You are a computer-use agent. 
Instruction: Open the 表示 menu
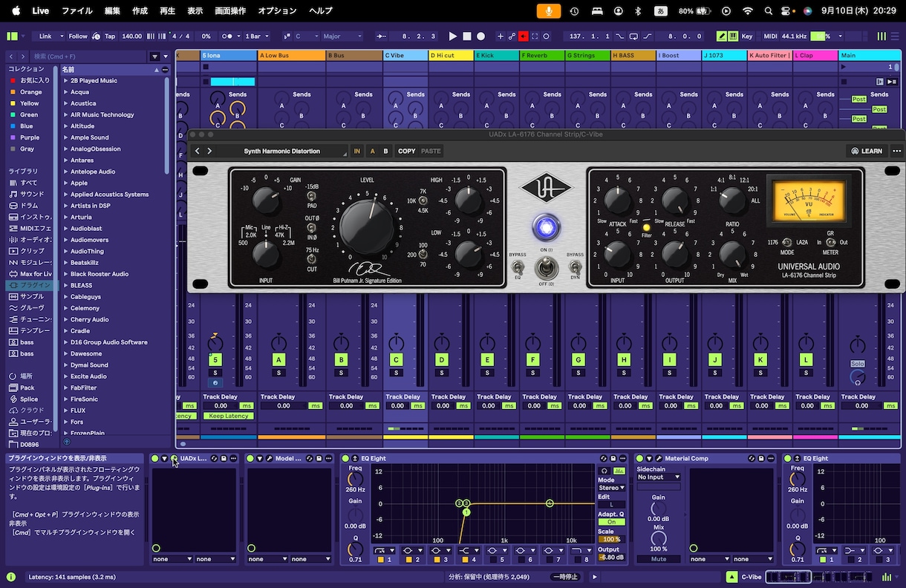[195, 11]
